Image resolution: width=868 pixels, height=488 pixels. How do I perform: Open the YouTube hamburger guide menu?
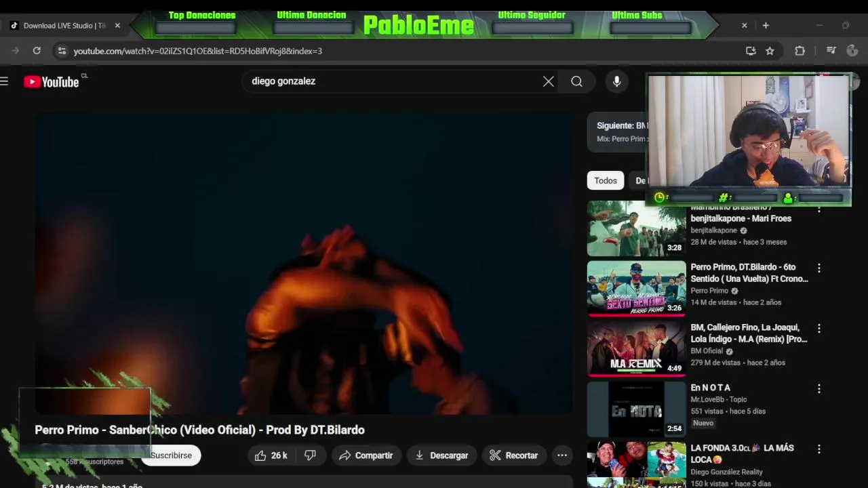[4, 81]
